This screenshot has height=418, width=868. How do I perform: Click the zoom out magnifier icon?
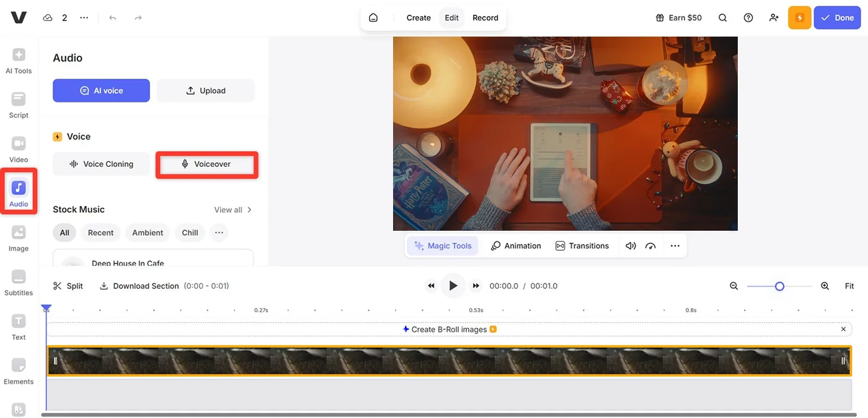(x=734, y=286)
